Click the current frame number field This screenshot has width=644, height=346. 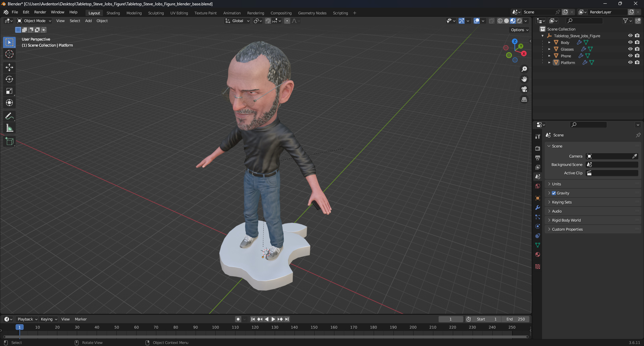(450, 319)
